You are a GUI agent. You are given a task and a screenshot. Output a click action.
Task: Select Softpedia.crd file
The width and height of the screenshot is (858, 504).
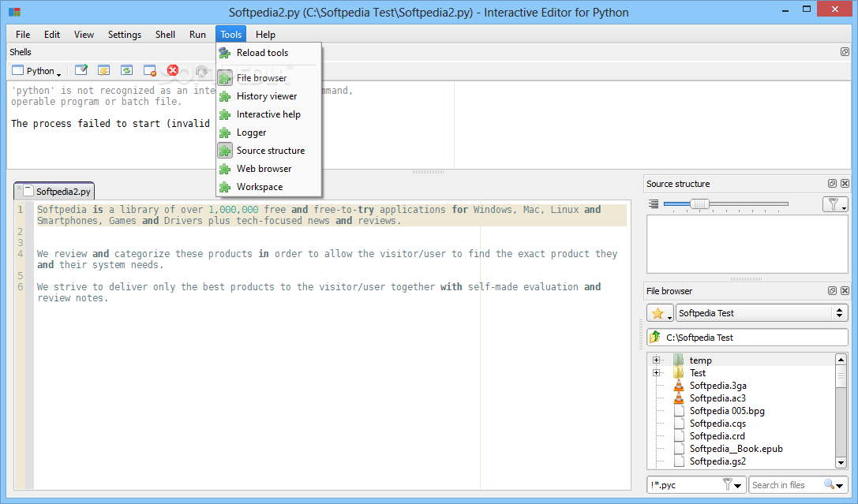(x=717, y=435)
